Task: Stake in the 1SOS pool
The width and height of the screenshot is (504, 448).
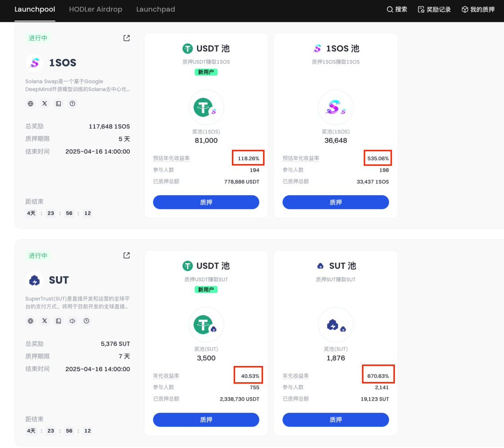Action: click(x=336, y=202)
